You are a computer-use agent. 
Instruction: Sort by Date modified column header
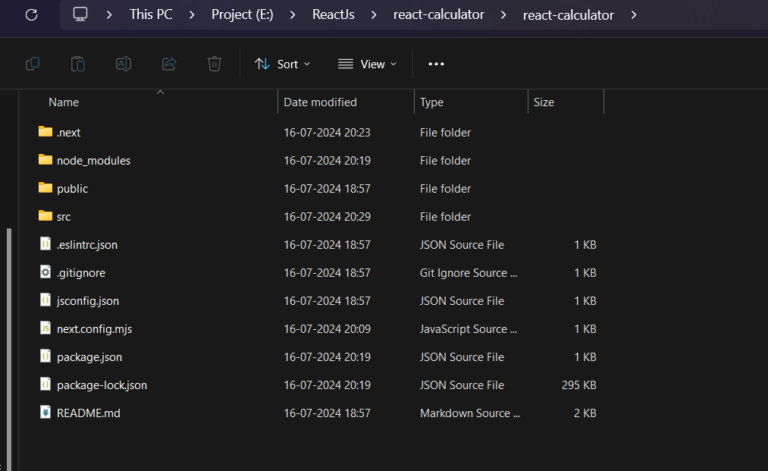tap(320, 102)
